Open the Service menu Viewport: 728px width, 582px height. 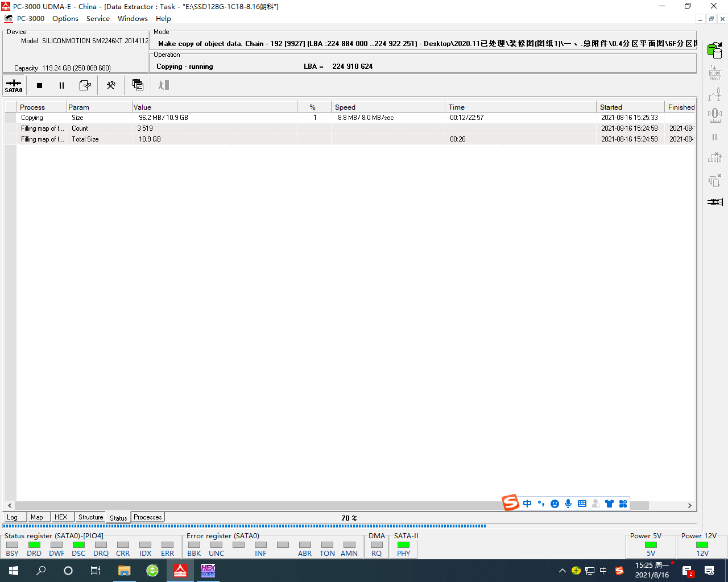(x=98, y=19)
